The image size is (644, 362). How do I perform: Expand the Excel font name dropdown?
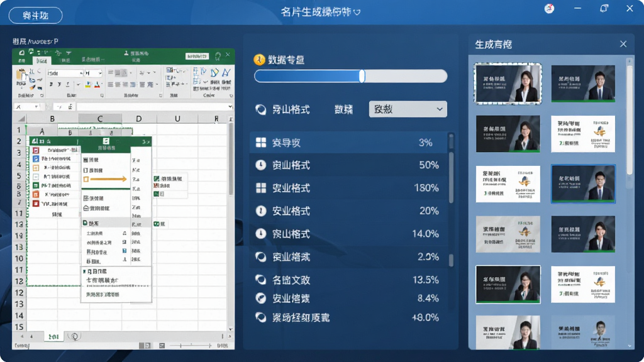[81, 73]
